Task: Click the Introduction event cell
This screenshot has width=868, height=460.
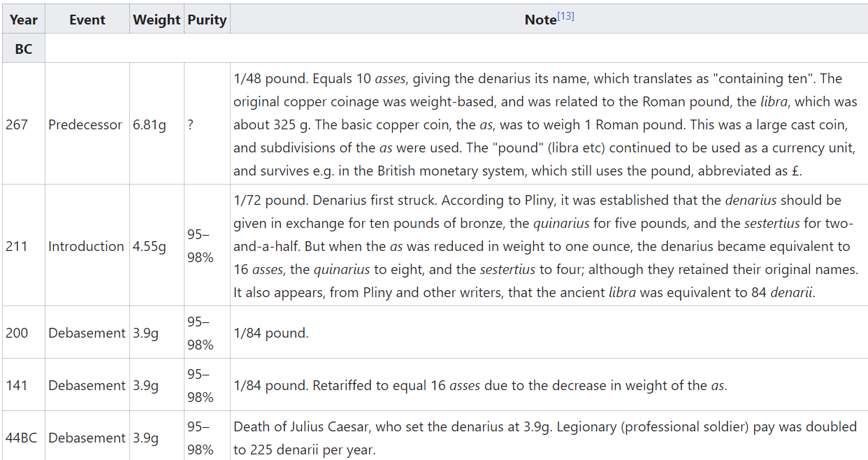Action: [x=87, y=246]
